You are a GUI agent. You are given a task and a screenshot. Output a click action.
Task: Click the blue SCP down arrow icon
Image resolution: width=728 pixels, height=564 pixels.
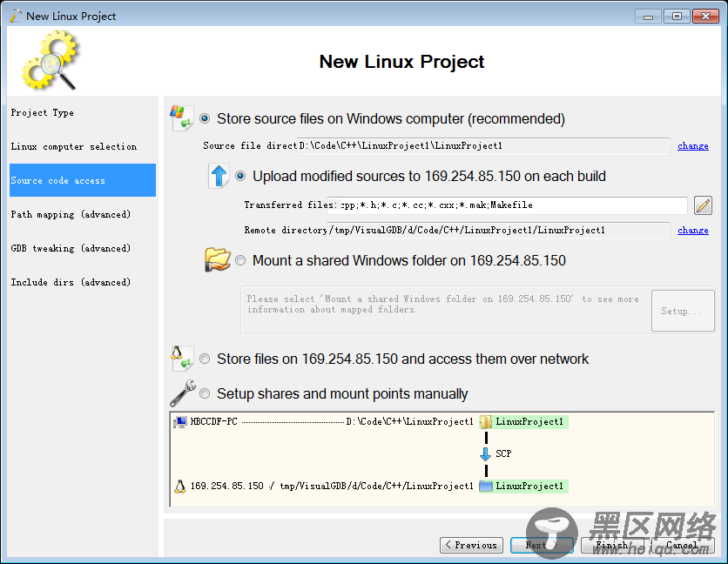click(485, 453)
